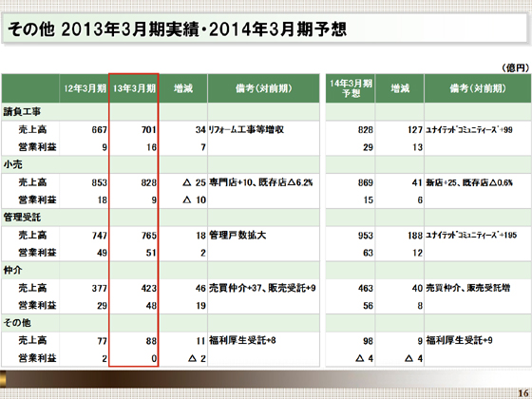
Task: Select the remark 福利厚生受託+8
Action: pyautogui.click(x=242, y=340)
